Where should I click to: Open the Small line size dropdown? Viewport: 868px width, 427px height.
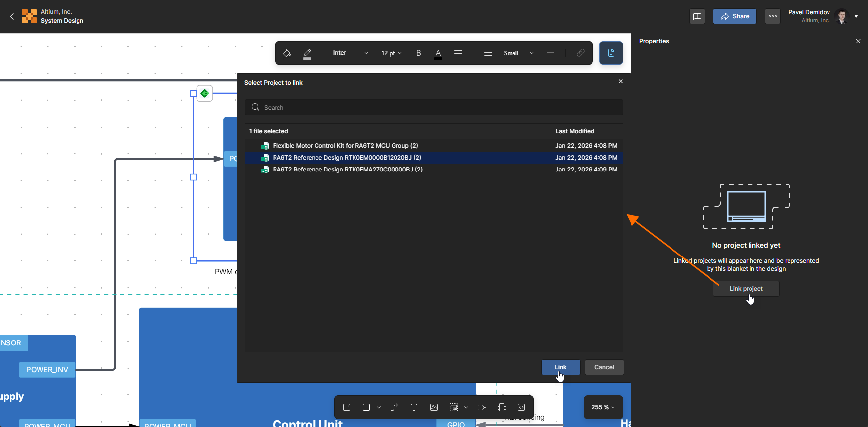[x=518, y=53]
